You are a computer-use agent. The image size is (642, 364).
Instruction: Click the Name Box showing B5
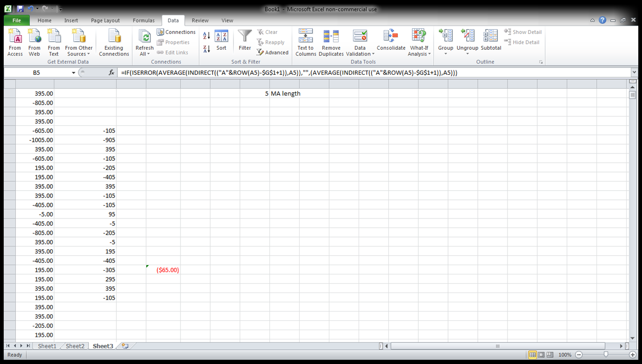pyautogui.click(x=37, y=73)
